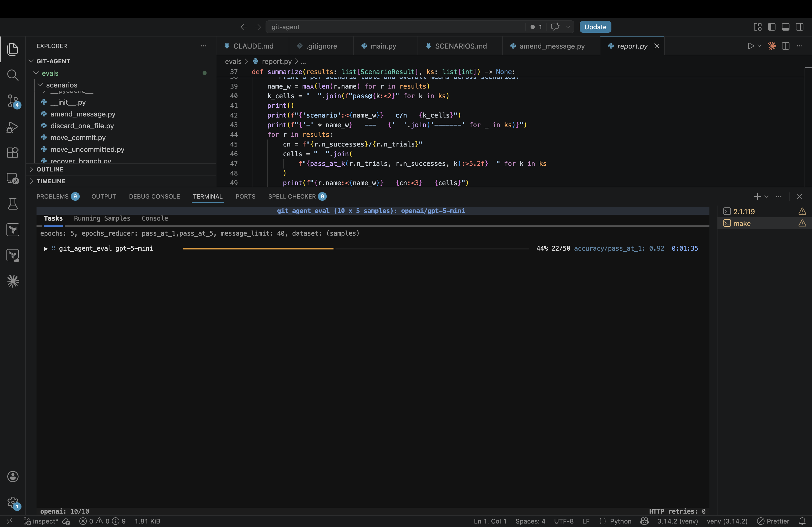This screenshot has height=527, width=812.
Task: Open Source Control view with 4 badge
Action: (x=13, y=101)
